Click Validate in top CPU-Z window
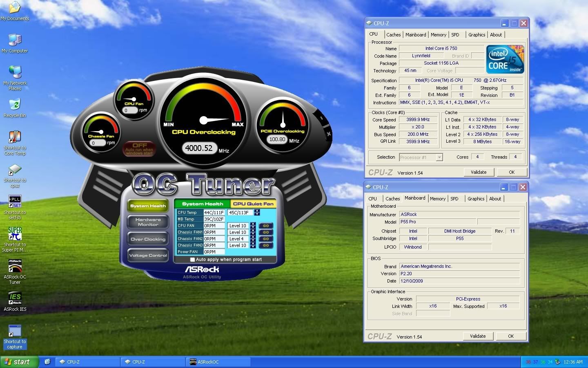 click(479, 172)
